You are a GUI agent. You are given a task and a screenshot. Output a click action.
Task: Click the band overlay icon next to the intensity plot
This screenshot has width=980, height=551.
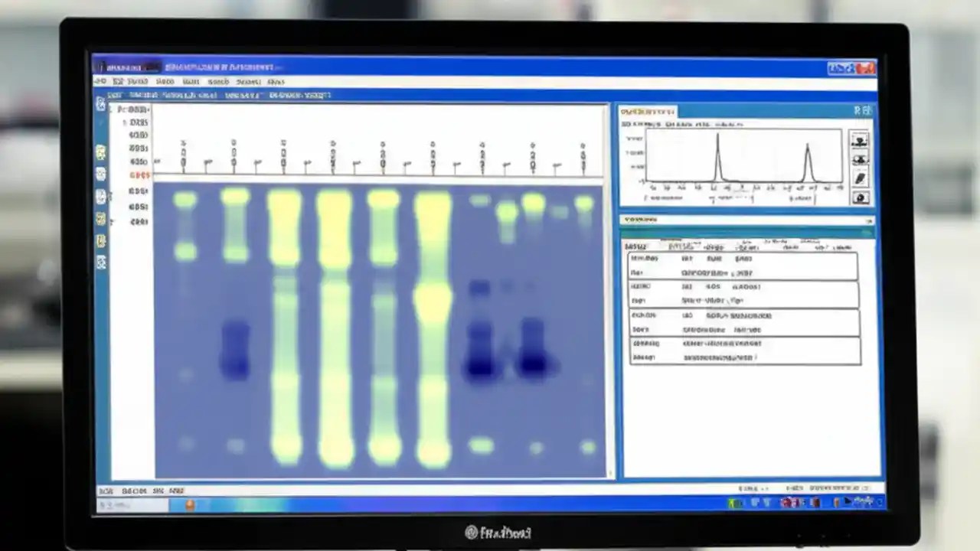point(861,159)
